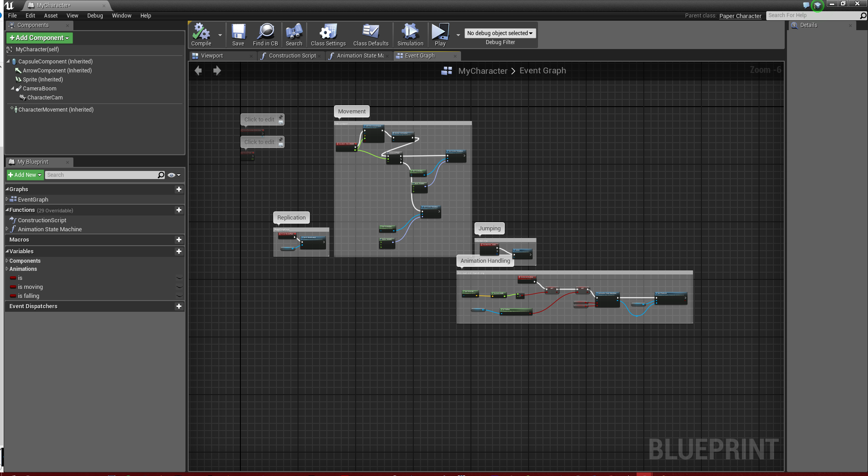Play the game in editor
The height and width of the screenshot is (476, 868).
[x=440, y=35]
